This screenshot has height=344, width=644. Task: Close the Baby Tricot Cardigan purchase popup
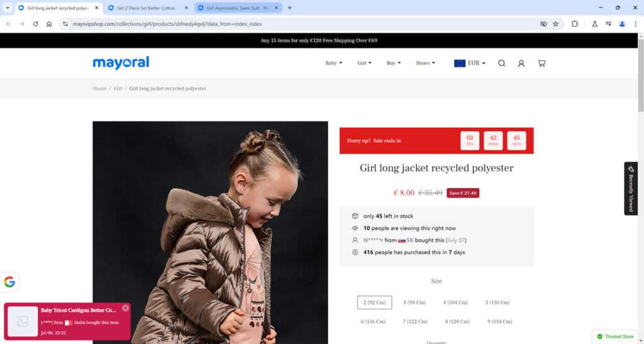[x=125, y=308]
